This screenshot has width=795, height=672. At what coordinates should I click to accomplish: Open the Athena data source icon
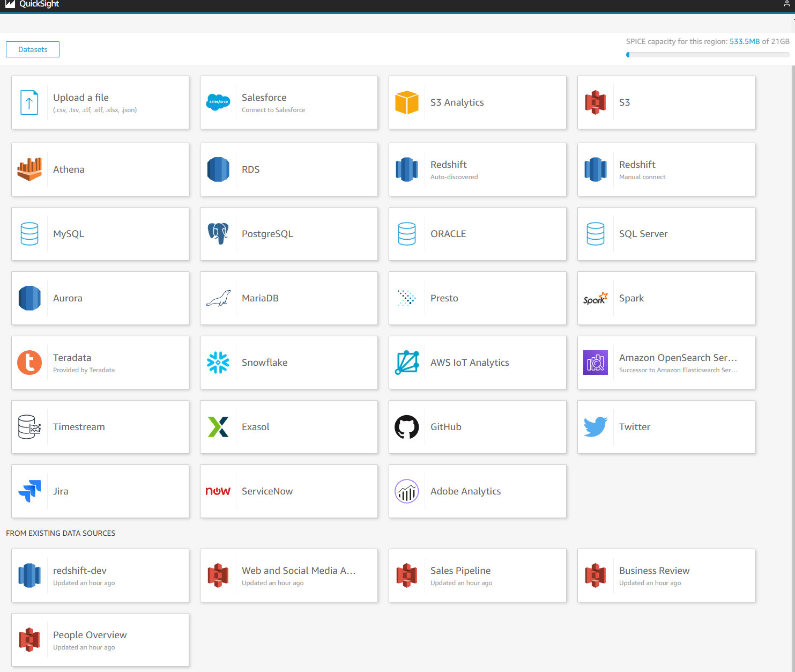point(29,169)
